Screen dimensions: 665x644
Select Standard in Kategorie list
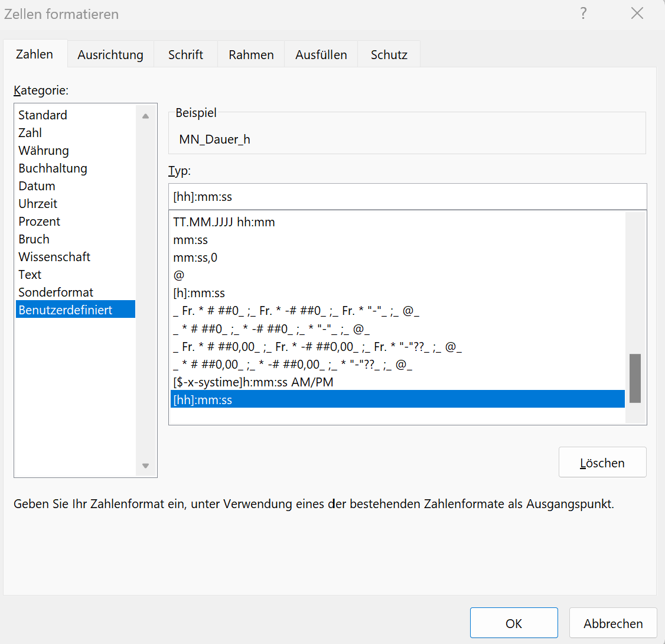pos(76,115)
